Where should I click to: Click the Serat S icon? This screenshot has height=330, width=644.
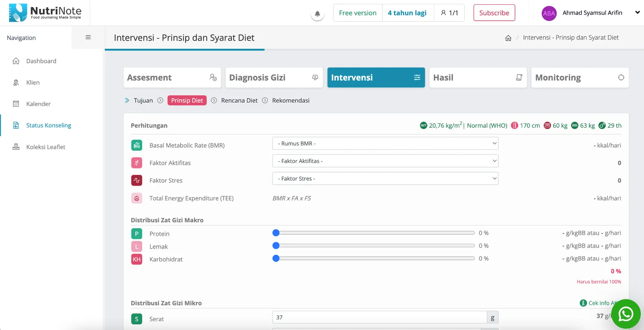click(137, 319)
